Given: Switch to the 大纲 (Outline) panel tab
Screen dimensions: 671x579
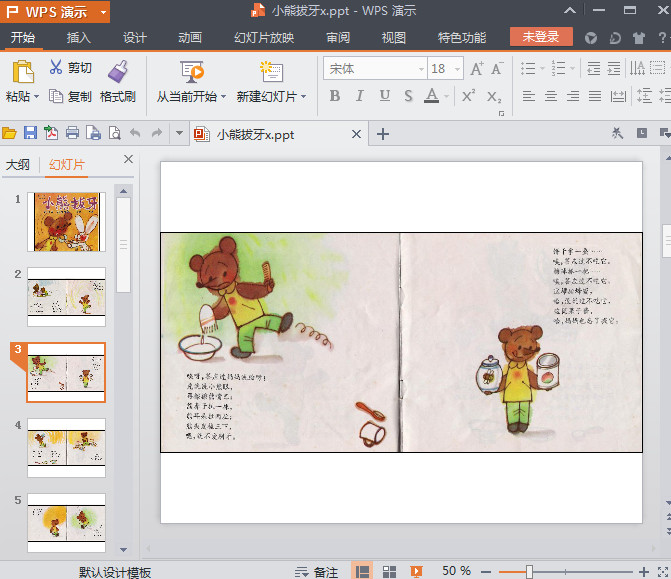Looking at the screenshot, I should (x=17, y=165).
